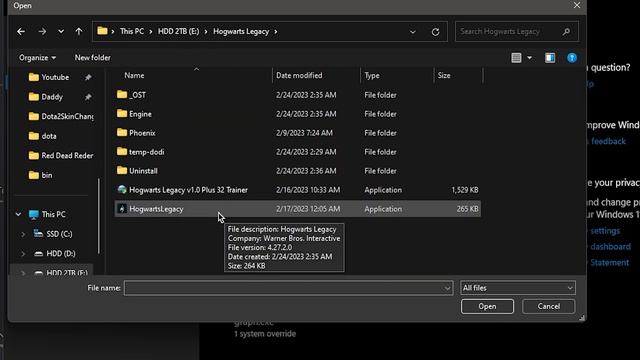640x360 pixels.
Task: Click the Hogwarts Legacy breadcrumb segment
Action: click(241, 31)
